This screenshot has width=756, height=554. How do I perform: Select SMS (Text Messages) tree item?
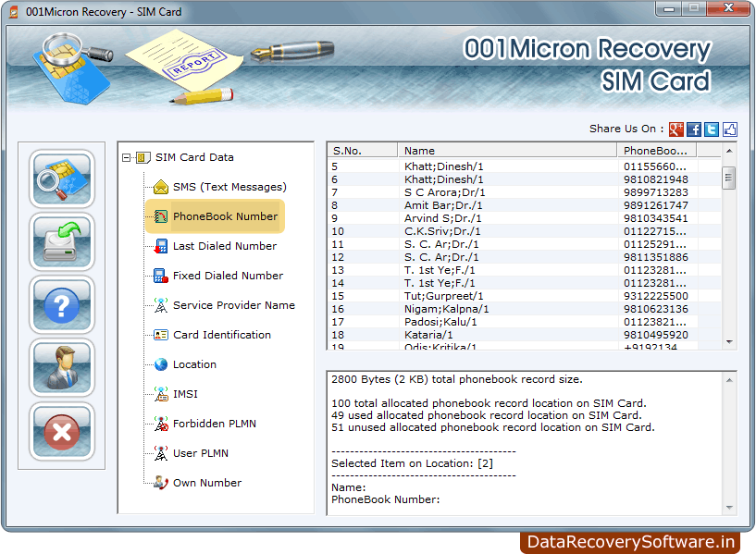[x=229, y=187]
